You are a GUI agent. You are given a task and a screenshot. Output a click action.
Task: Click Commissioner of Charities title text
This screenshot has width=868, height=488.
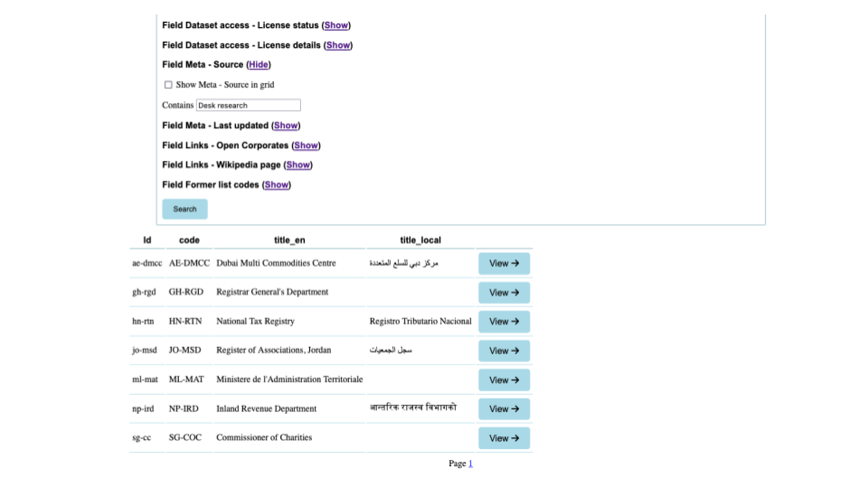click(x=264, y=437)
